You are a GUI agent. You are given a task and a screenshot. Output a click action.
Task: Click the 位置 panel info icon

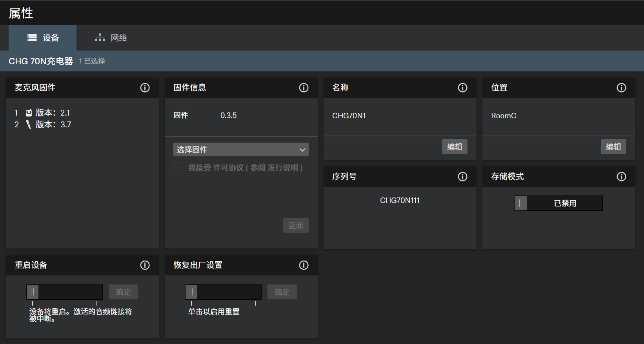tap(621, 88)
